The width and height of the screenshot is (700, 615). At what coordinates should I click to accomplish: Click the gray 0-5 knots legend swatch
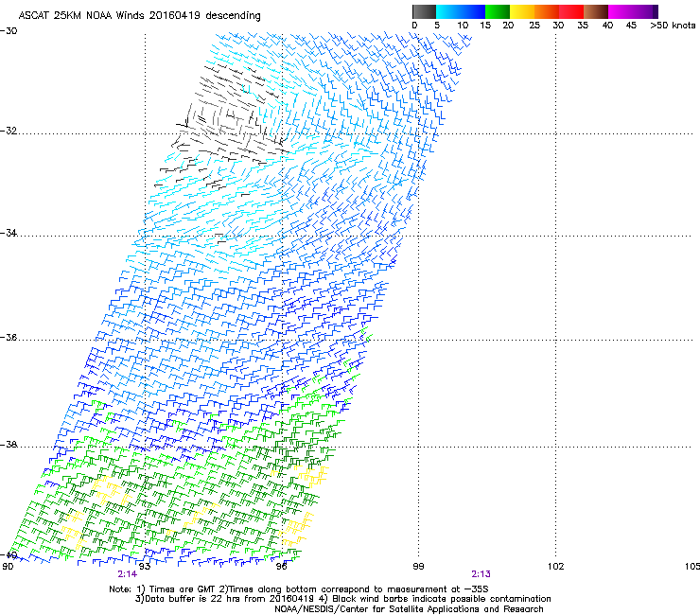point(424,11)
